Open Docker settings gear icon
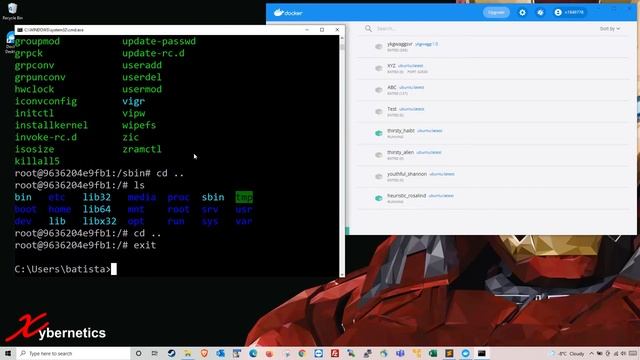The width and height of the screenshot is (640, 360). pyautogui.click(x=522, y=13)
